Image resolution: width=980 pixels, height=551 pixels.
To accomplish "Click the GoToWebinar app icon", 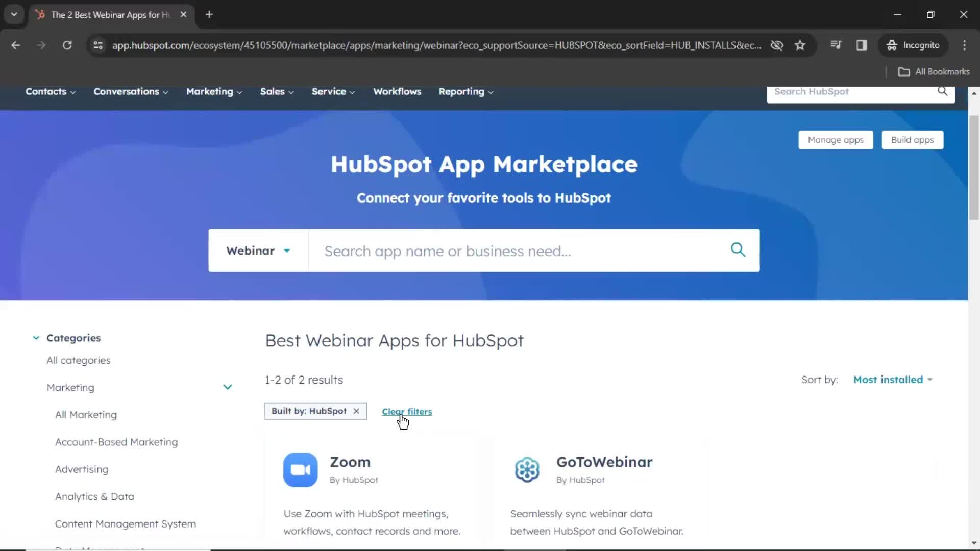I will [528, 469].
